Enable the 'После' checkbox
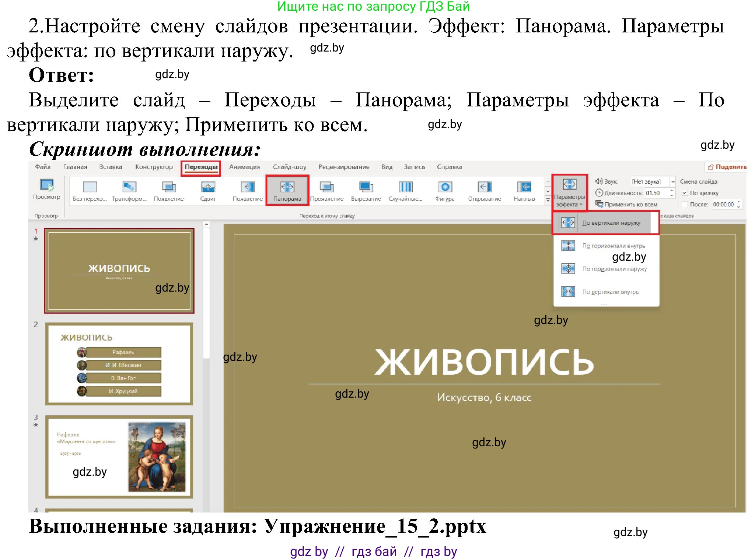The width and height of the screenshot is (748, 560). click(x=685, y=204)
